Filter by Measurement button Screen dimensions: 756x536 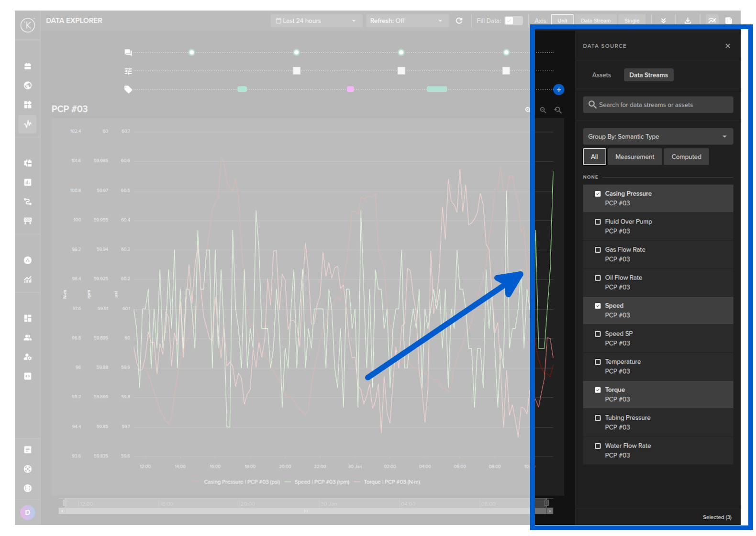634,157
